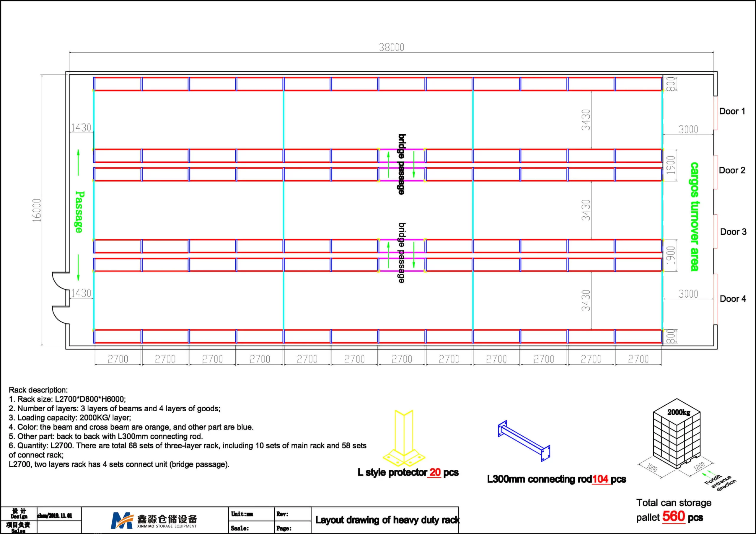Click the 'Color: the beam and cross beam' line
756x534 pixels.
click(131, 427)
